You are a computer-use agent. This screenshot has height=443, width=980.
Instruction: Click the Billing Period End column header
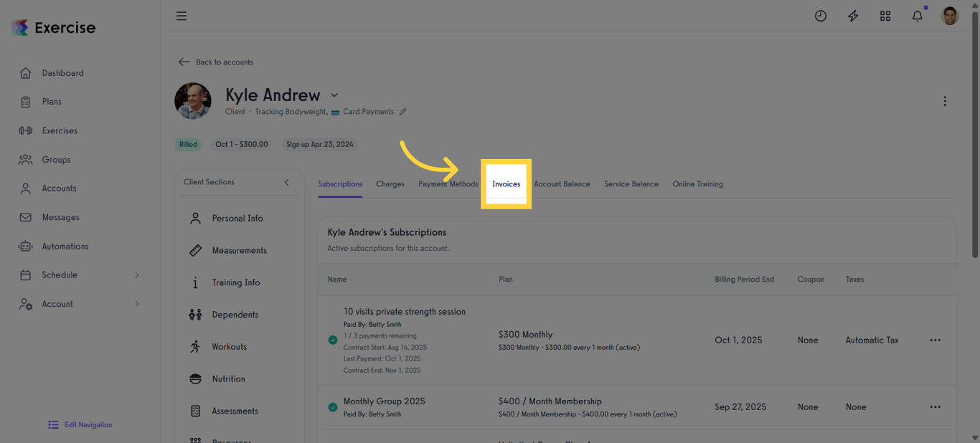click(x=744, y=280)
